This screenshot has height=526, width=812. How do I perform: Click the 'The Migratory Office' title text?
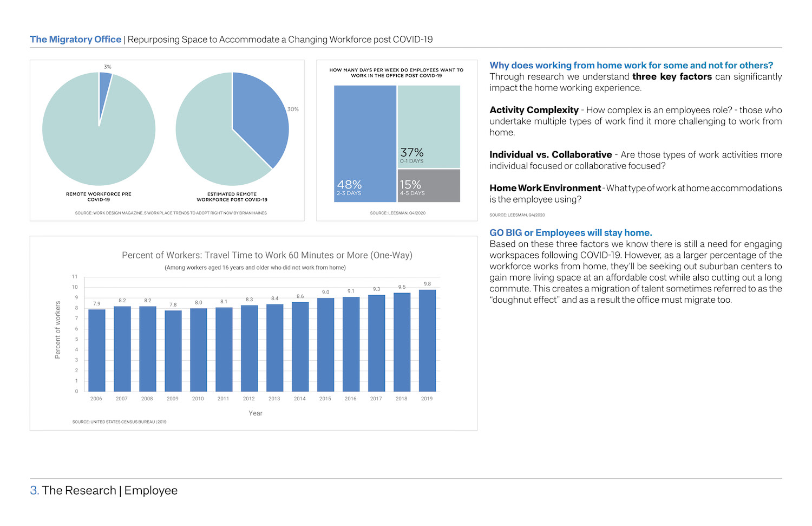[76, 40]
